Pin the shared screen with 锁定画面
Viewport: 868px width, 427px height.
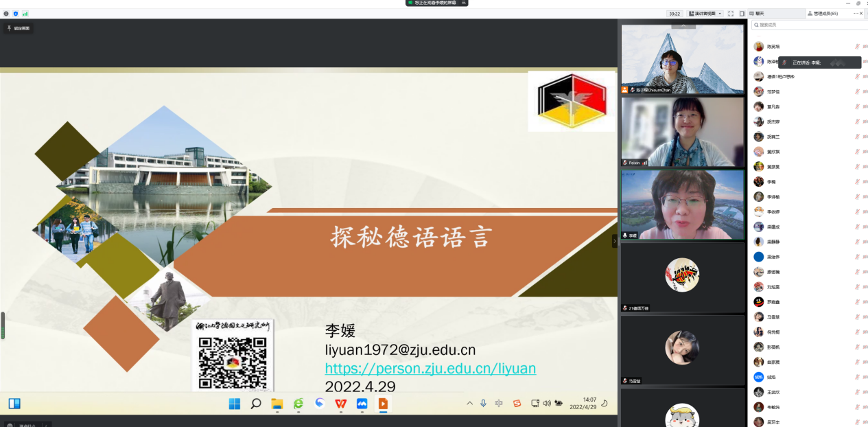pos(18,28)
